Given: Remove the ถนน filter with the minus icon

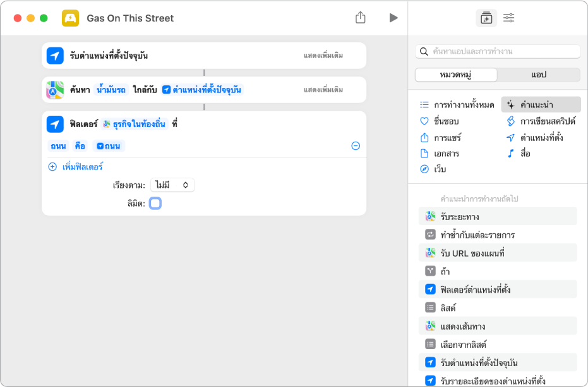Looking at the screenshot, I should [356, 146].
